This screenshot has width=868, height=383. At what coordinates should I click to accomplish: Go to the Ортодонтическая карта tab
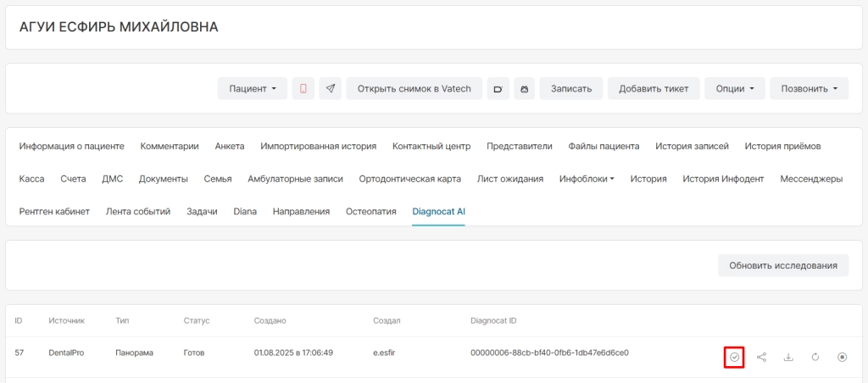[x=409, y=179]
